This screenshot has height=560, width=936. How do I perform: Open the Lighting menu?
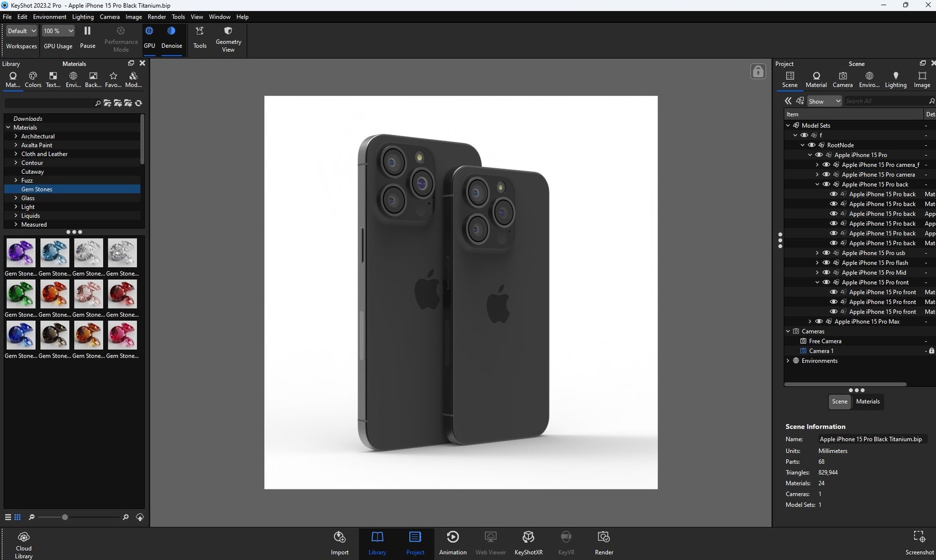click(x=83, y=17)
